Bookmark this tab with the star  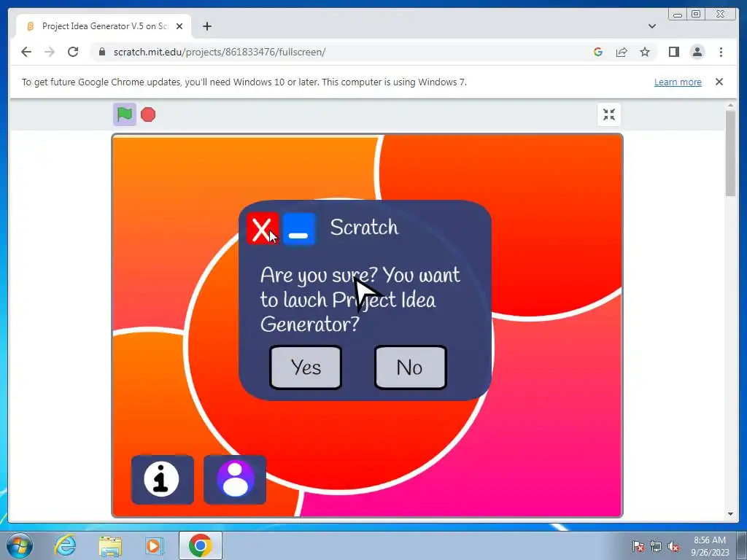point(645,52)
